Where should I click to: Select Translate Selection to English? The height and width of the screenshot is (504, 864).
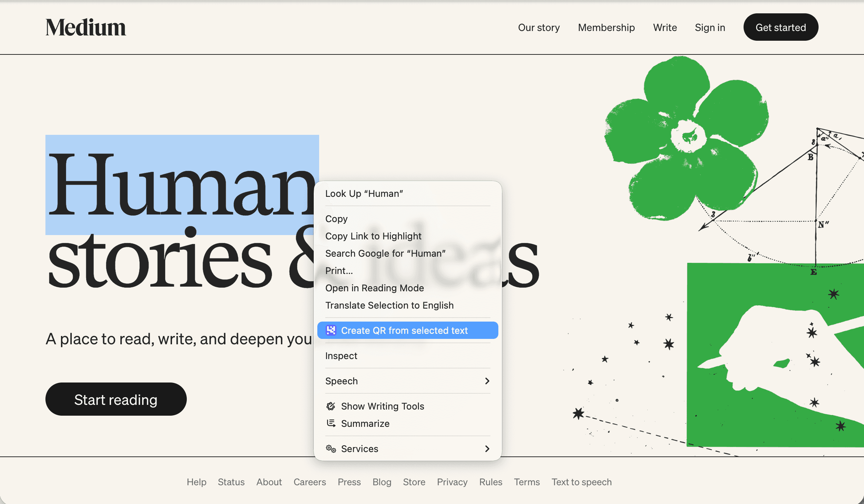tap(407, 305)
